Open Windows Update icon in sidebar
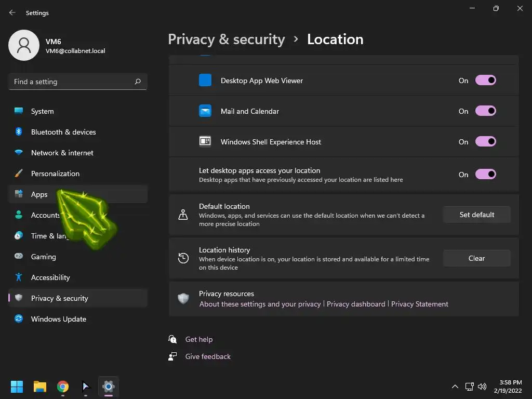532x399 pixels. 19,319
